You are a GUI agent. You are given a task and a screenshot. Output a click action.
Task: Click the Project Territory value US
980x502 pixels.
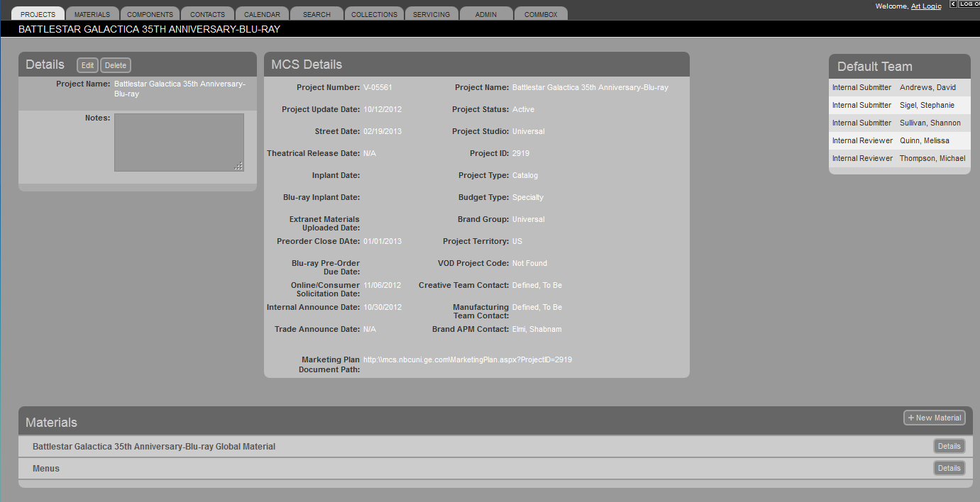517,242
